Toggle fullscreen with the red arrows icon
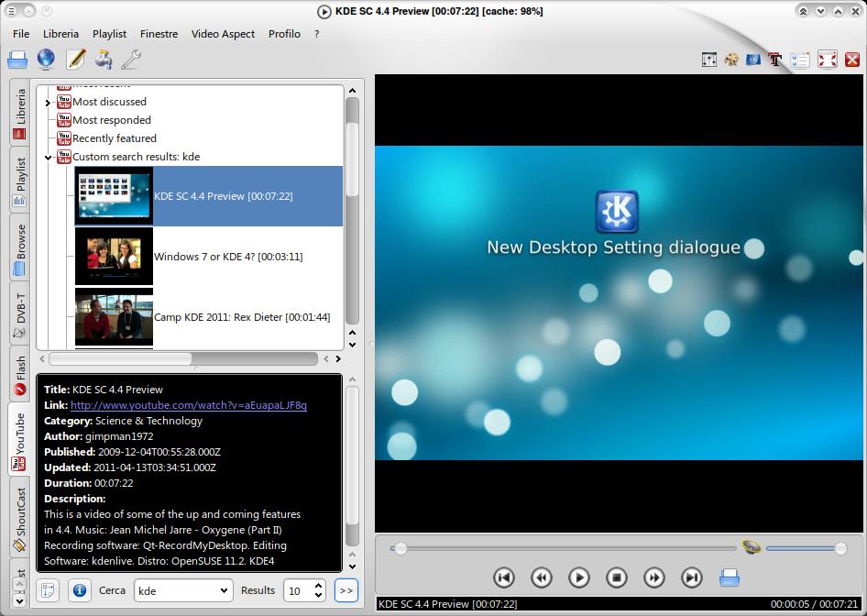Viewport: 867px width, 616px height. (x=828, y=60)
